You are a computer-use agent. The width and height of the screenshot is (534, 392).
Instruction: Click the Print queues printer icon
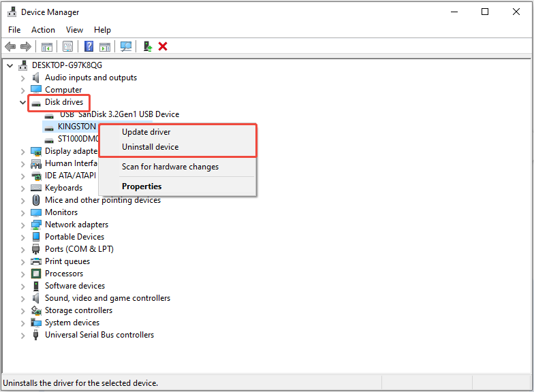(35, 261)
